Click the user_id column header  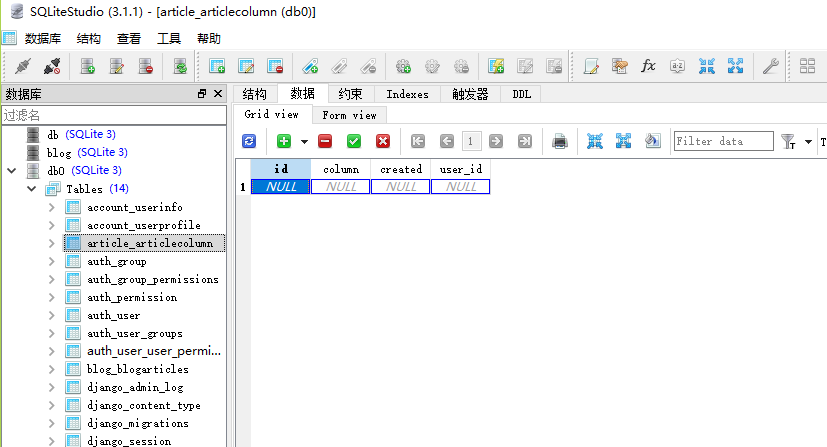pyautogui.click(x=461, y=169)
